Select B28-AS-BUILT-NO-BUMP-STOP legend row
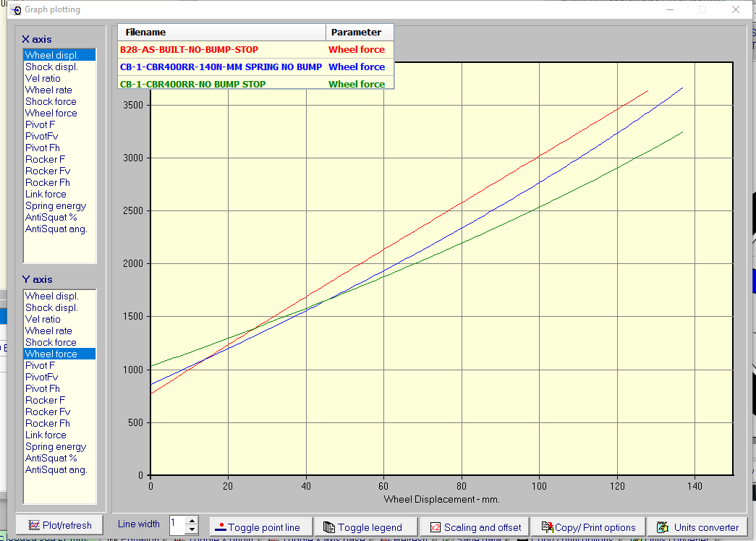This screenshot has width=756, height=541. point(190,50)
